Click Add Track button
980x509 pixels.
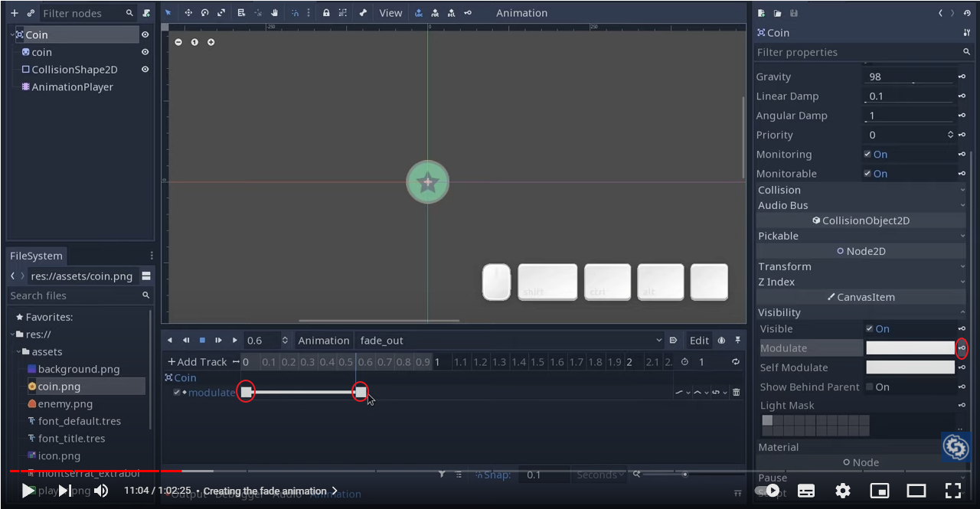coord(198,362)
